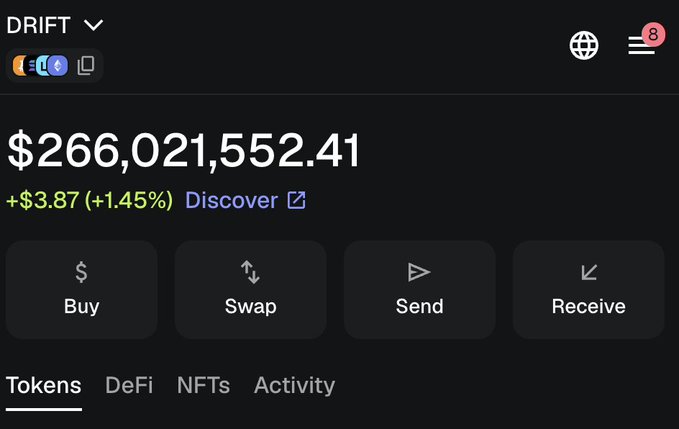679x429 pixels.
Task: Click the $266,021,552.41 portfolio balance
Action: 184,151
